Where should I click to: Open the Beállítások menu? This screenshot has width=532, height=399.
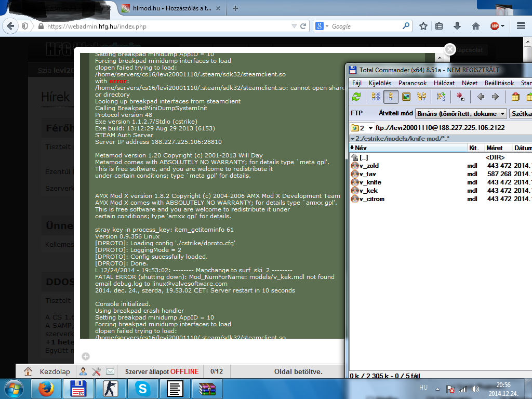(x=499, y=83)
